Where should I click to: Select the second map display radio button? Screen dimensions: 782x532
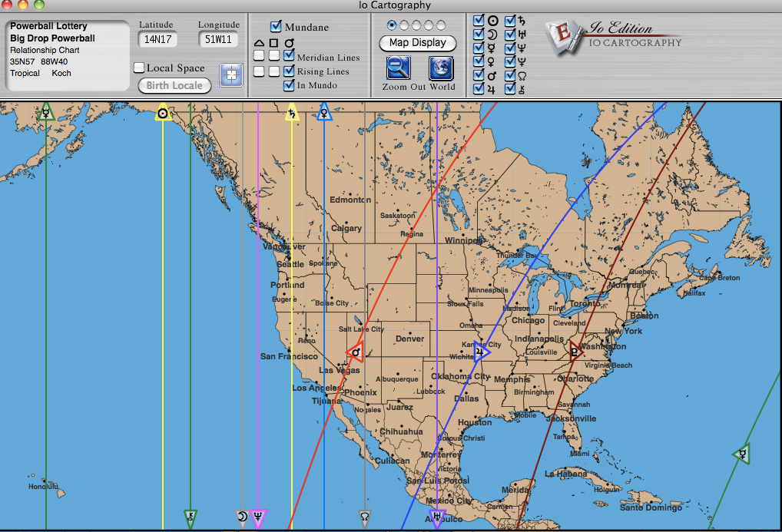point(404,25)
